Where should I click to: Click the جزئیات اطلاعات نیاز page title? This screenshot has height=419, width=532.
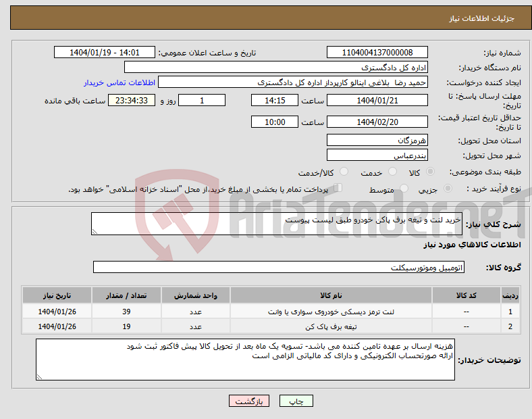482,18
